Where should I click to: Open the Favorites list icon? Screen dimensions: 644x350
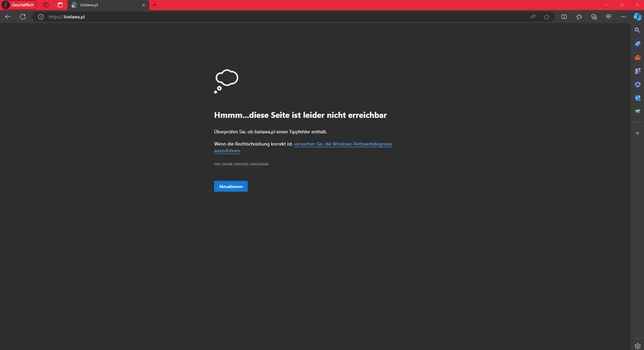click(579, 17)
